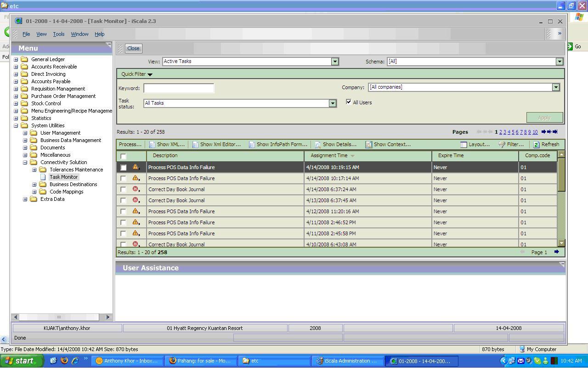588x369 pixels.
Task: Open the Window menu
Action: click(79, 34)
